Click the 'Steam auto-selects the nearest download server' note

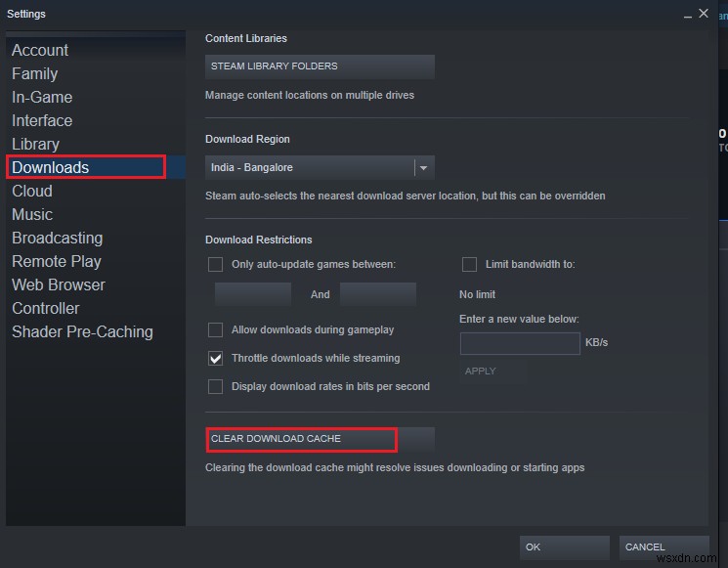tap(406, 196)
